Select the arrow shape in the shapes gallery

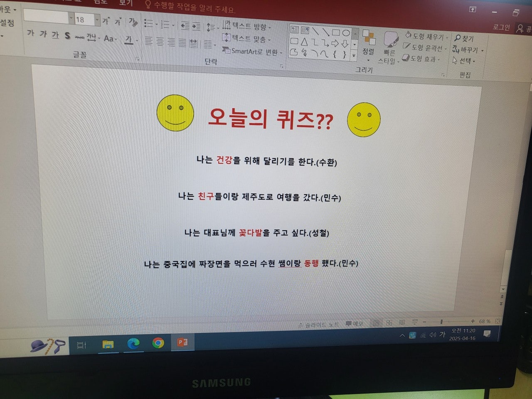point(335,43)
